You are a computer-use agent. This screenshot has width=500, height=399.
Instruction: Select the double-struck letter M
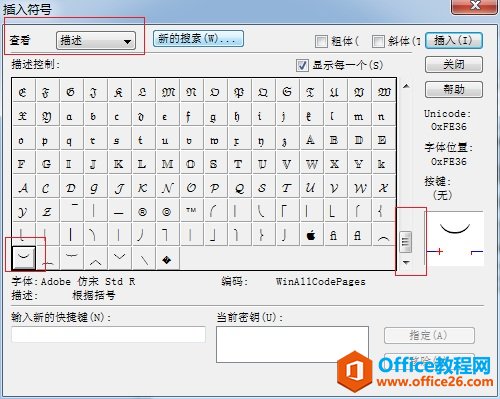click(166, 164)
